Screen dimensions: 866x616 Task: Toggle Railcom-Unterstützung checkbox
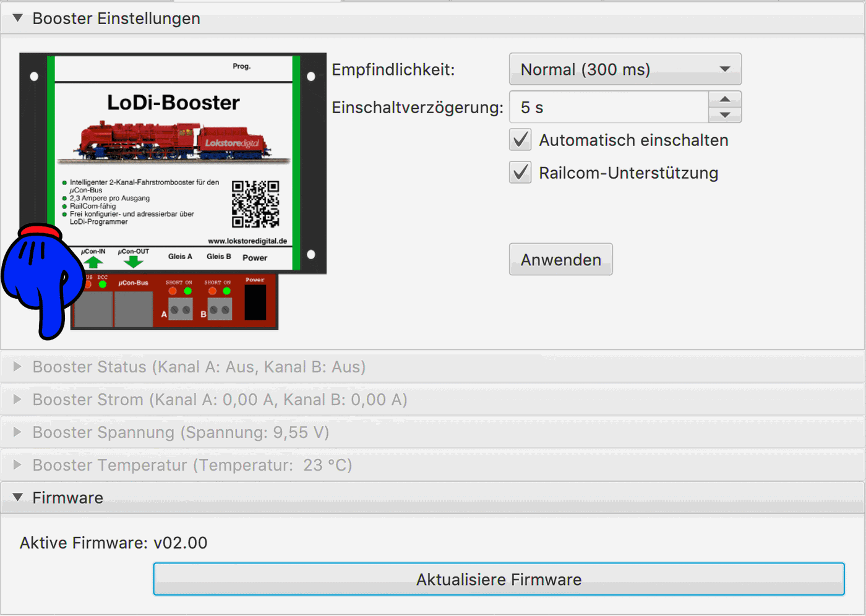521,173
